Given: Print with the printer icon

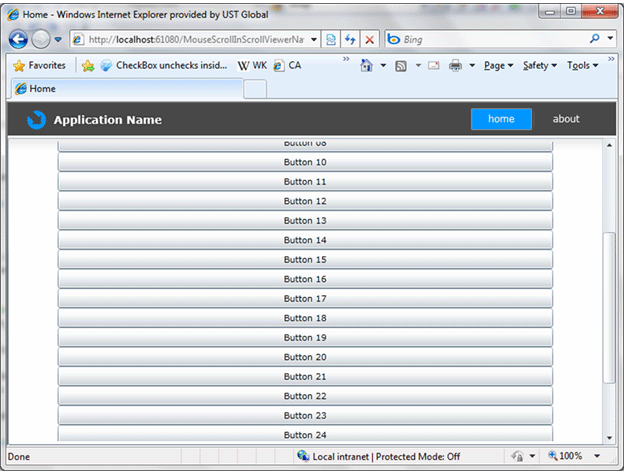Looking at the screenshot, I should coord(455,65).
